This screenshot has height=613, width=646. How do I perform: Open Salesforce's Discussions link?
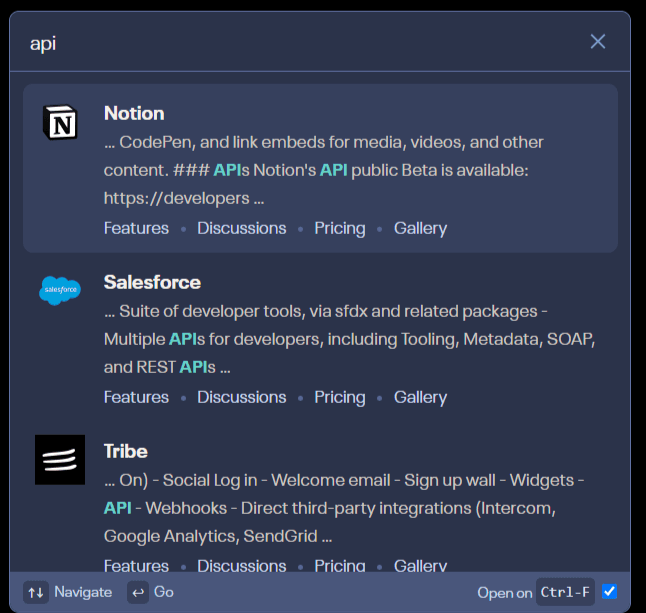pyautogui.click(x=241, y=397)
